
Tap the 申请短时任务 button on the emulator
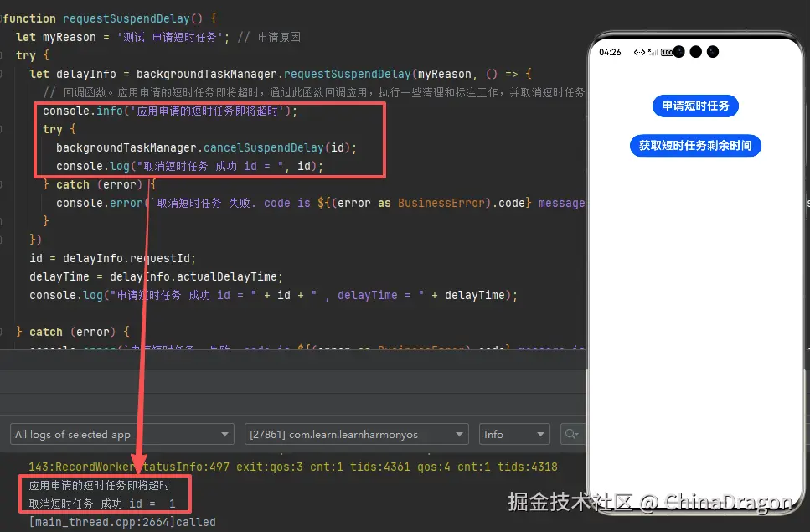click(696, 106)
